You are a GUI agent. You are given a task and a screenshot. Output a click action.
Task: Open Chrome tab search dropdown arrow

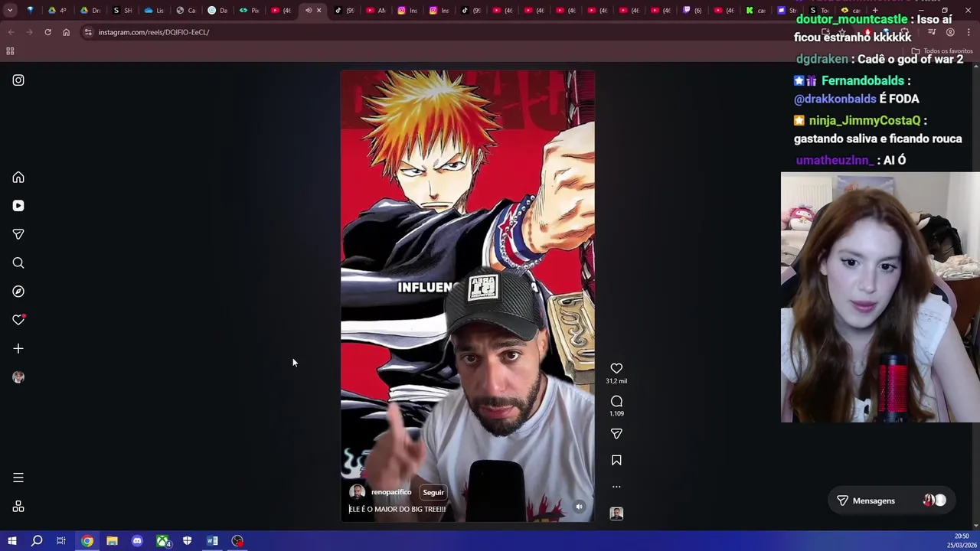(x=10, y=10)
